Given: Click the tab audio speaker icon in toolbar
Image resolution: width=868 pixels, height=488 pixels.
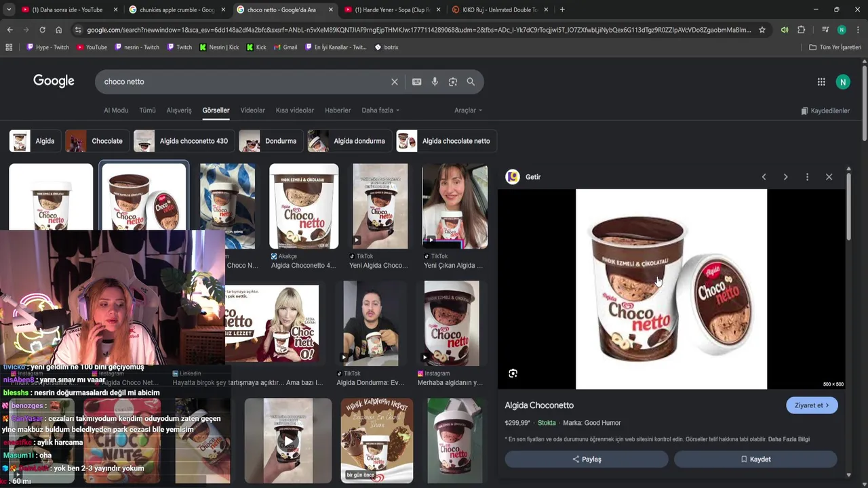Looking at the screenshot, I should (x=785, y=30).
